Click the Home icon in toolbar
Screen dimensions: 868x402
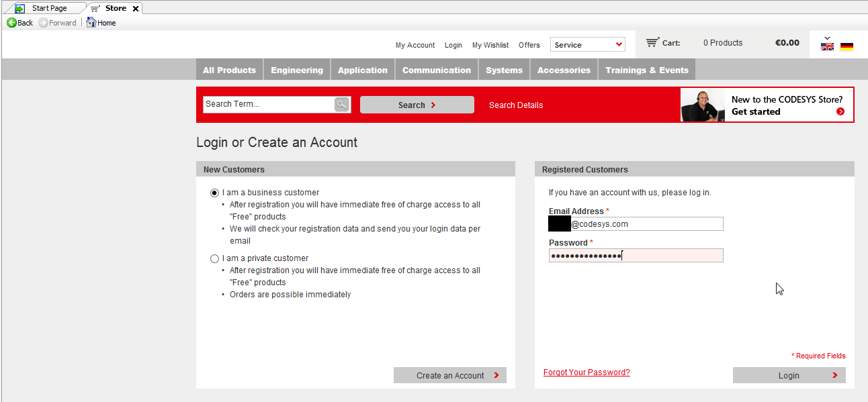pyautogui.click(x=91, y=23)
